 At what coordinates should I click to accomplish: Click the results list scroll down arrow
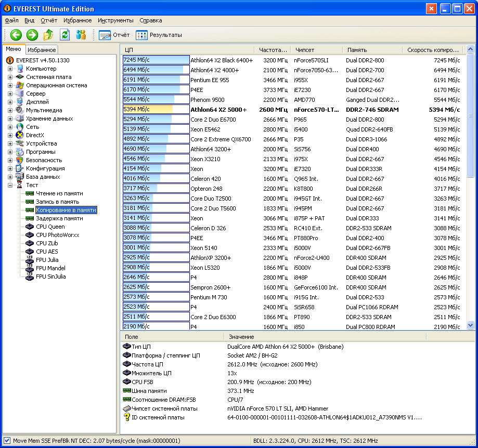(x=470, y=325)
